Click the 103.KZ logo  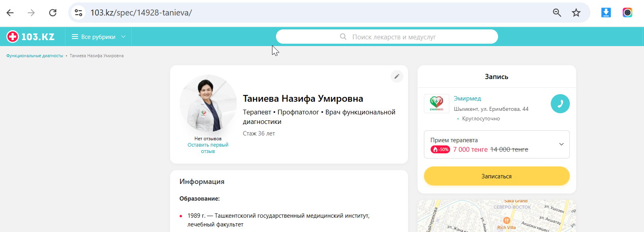click(31, 37)
